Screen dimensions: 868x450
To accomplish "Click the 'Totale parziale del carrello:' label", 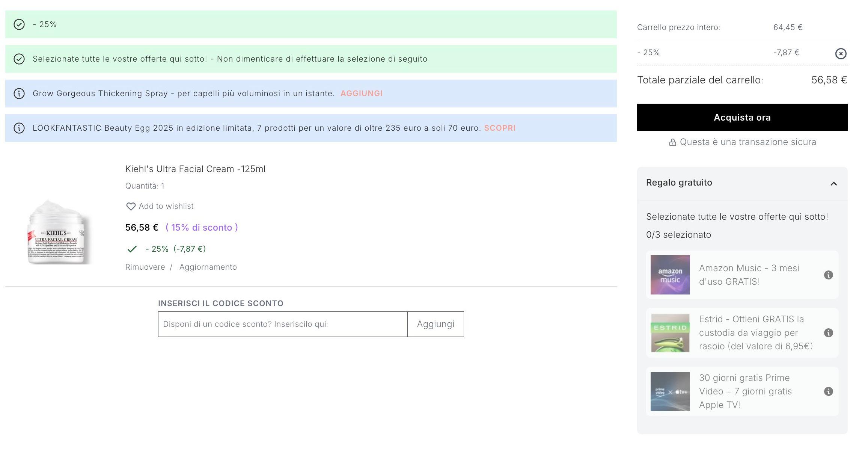I will (x=700, y=80).
